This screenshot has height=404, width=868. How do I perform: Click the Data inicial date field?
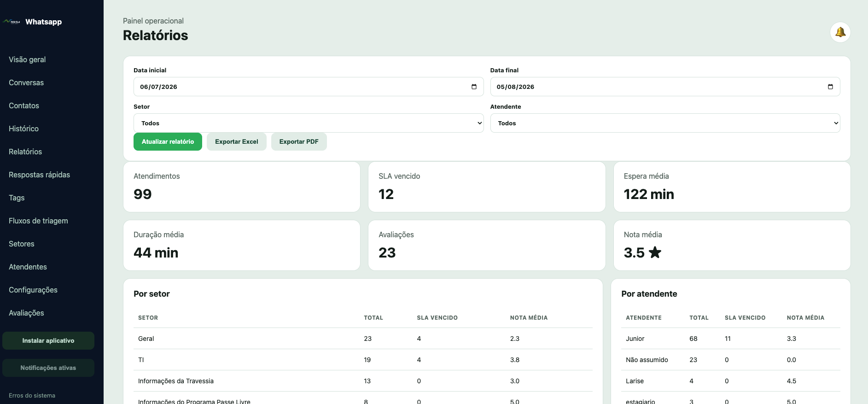[x=309, y=87]
